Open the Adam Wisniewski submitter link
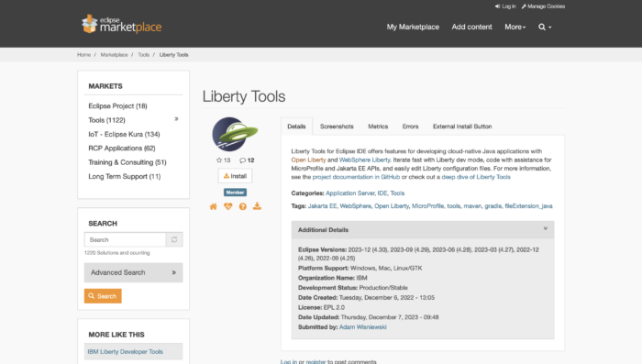The height and width of the screenshot is (364, 642). [x=363, y=327]
